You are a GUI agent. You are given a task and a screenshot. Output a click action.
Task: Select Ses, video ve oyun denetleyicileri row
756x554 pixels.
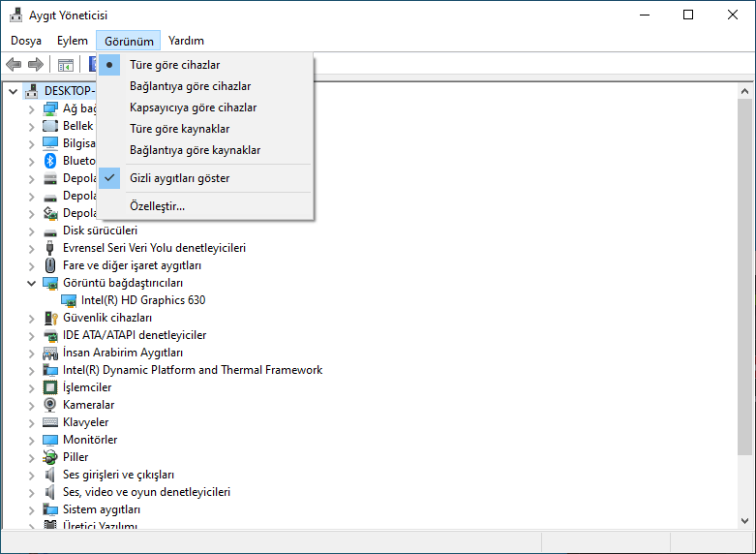146,492
